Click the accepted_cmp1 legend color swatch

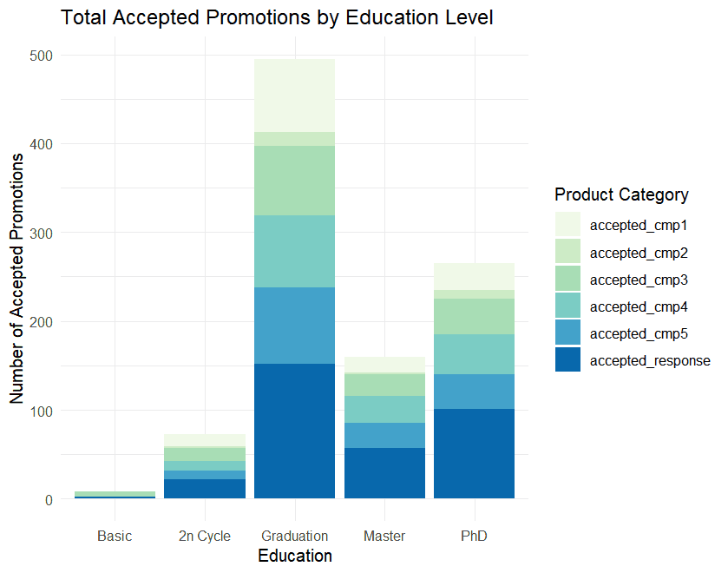coord(567,225)
